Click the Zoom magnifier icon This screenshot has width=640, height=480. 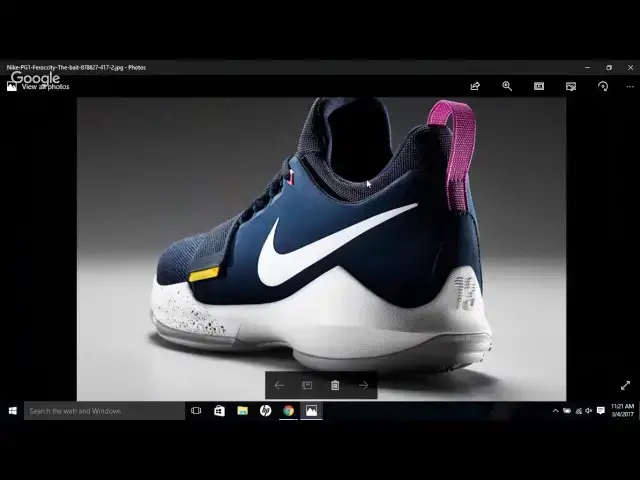[x=507, y=86]
